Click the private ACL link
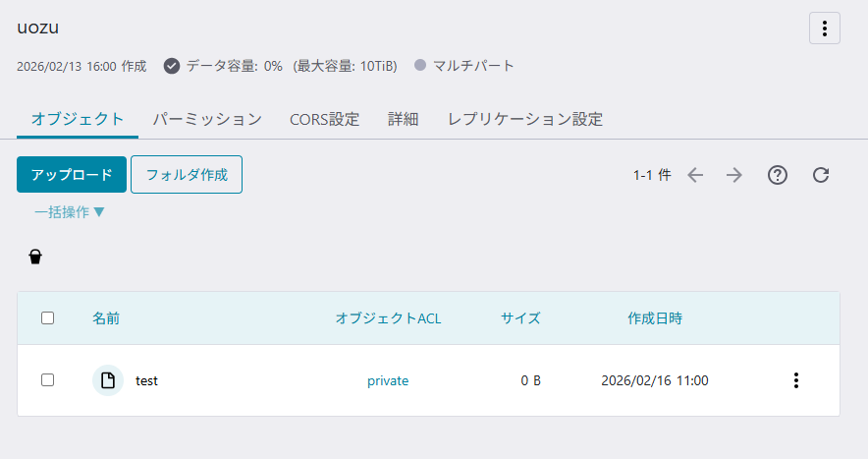 point(388,380)
